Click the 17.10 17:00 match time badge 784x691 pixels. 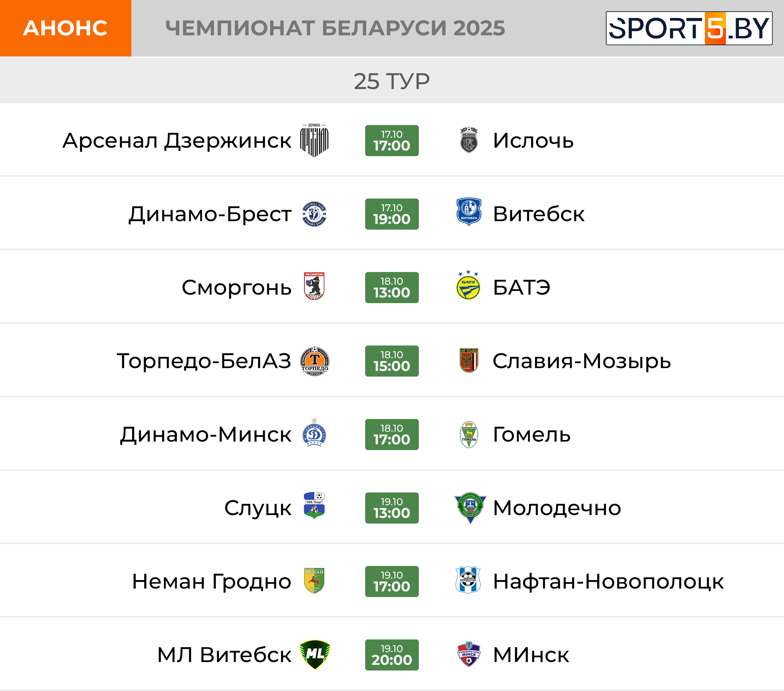(392, 140)
